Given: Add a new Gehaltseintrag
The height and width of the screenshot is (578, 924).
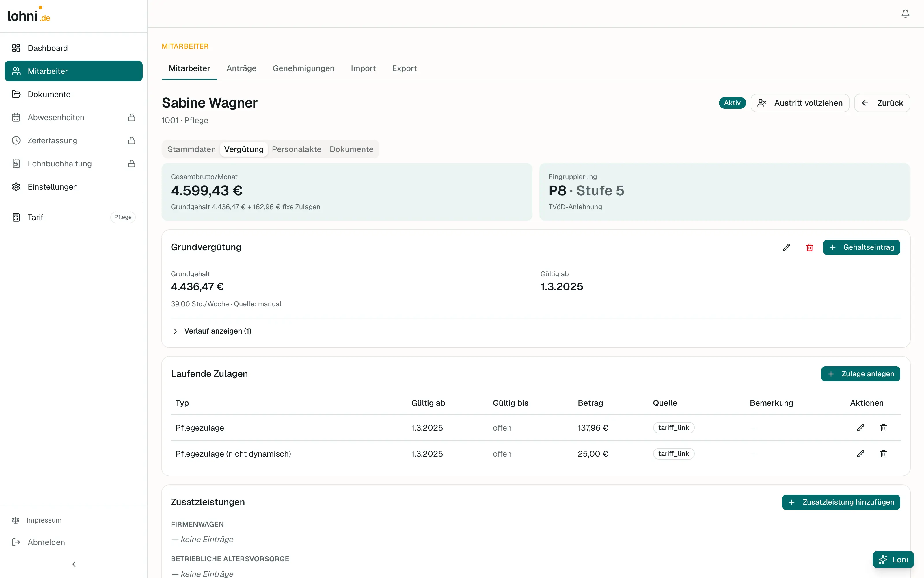Looking at the screenshot, I should tap(861, 247).
